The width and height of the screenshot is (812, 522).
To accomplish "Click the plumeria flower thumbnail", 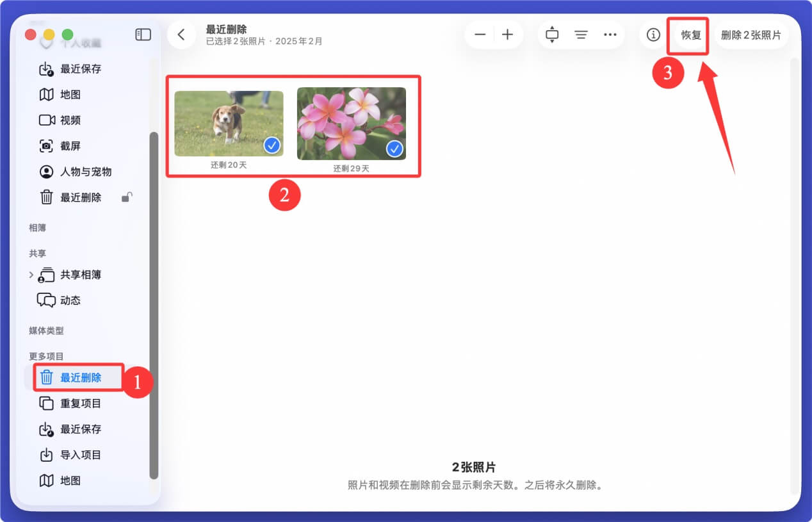I will (352, 122).
